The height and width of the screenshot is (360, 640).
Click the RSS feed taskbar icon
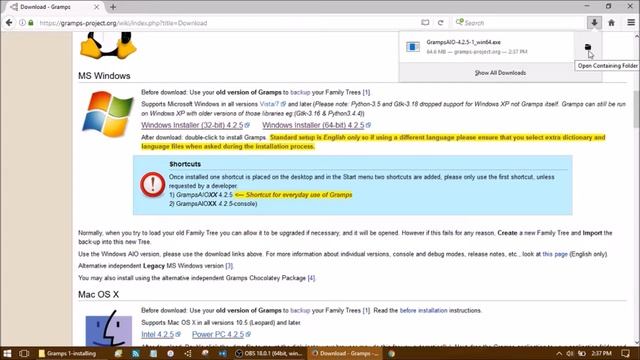[136, 353]
